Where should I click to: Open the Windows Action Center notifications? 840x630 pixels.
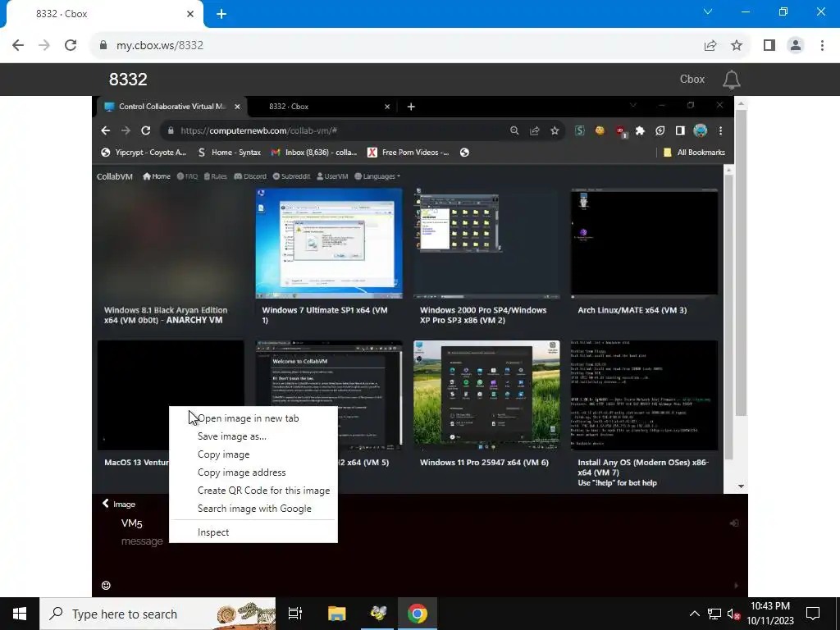813,614
